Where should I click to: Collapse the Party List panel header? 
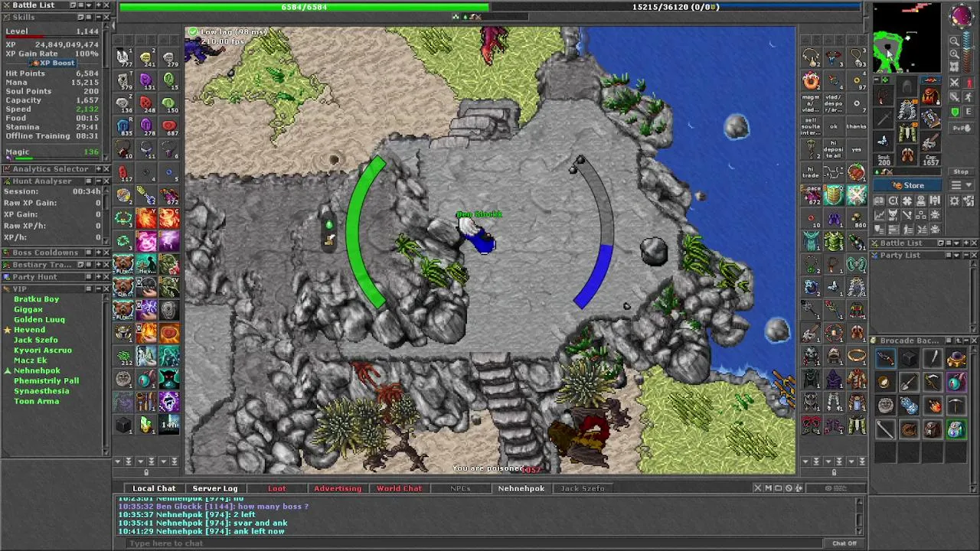pyautogui.click(x=964, y=256)
